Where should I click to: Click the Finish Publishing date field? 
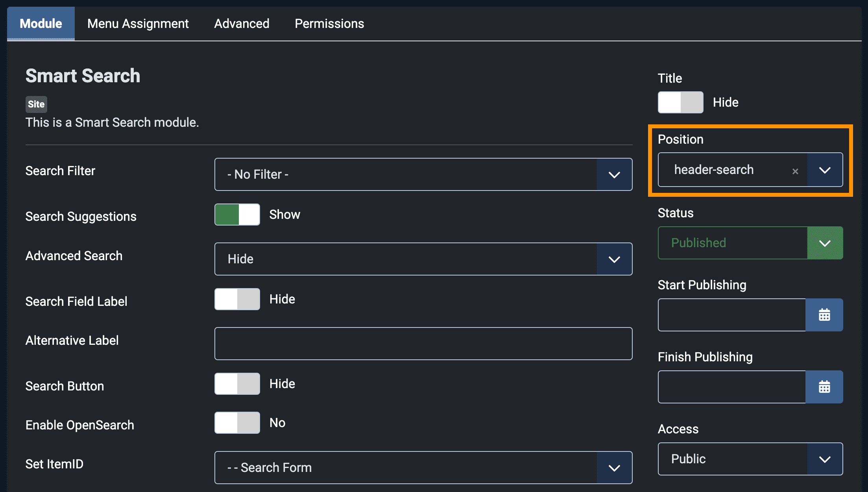(x=732, y=387)
